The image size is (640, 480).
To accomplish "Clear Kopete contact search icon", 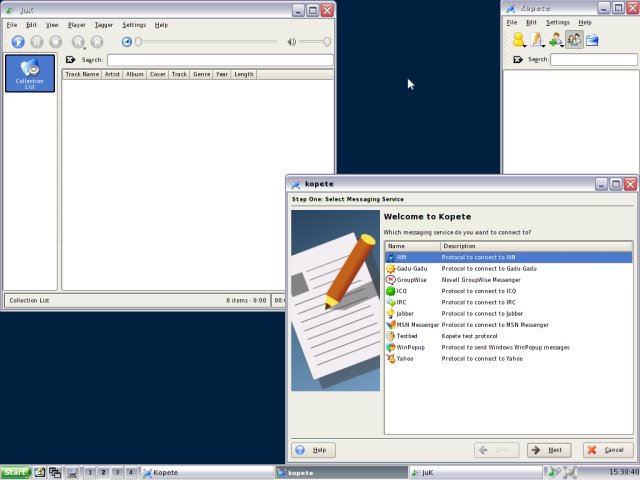I will 518,60.
